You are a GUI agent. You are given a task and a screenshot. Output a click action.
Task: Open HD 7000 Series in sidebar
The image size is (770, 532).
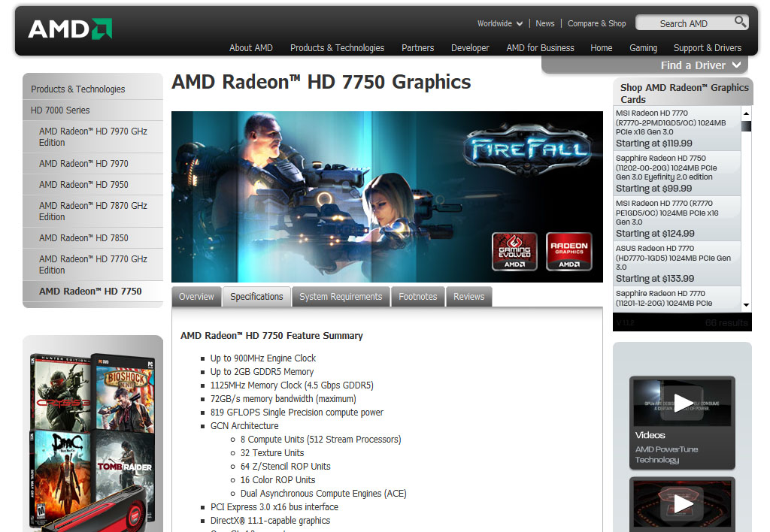click(60, 110)
